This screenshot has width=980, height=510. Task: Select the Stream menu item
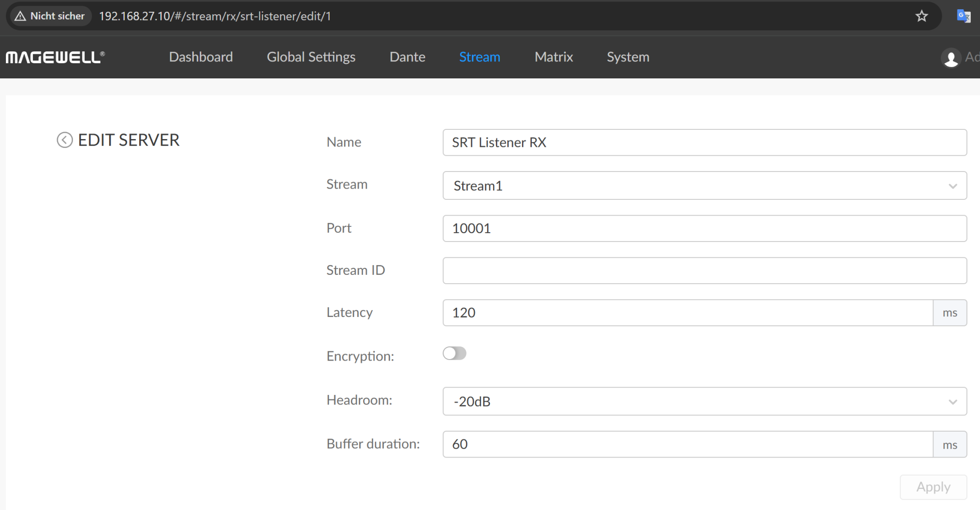(x=479, y=57)
